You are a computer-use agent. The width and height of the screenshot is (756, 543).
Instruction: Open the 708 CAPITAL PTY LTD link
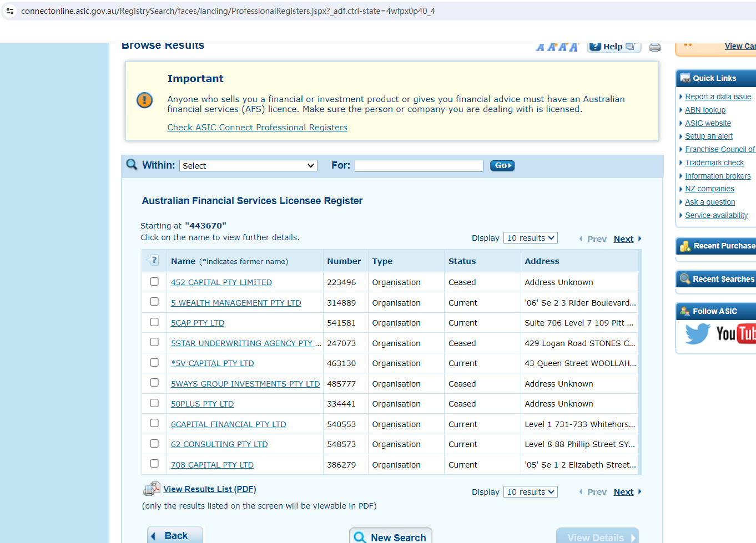[212, 465]
